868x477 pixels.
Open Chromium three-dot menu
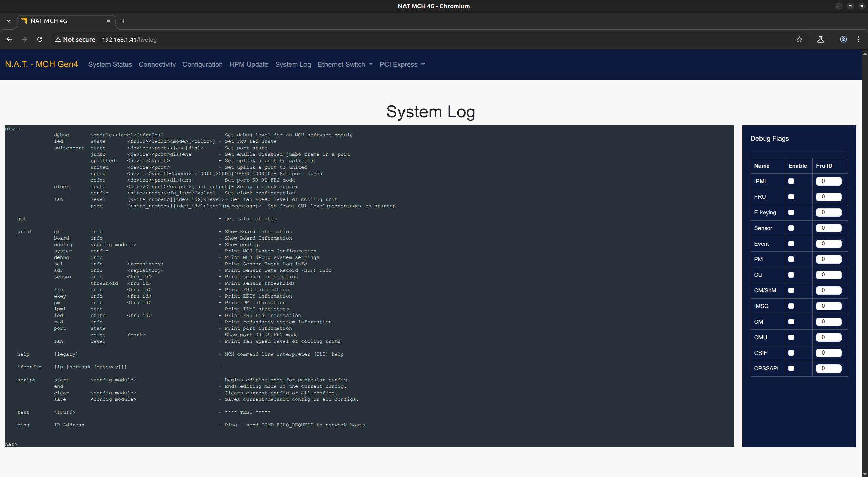click(859, 39)
